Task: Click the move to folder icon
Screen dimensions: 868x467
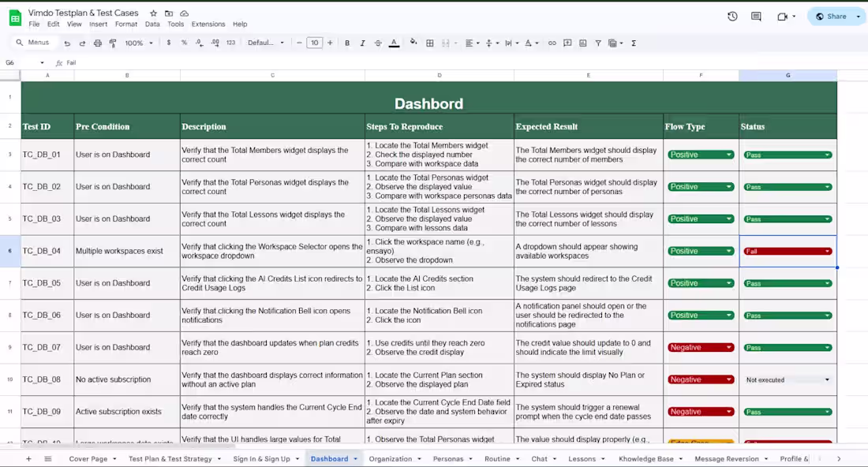Action: click(169, 13)
